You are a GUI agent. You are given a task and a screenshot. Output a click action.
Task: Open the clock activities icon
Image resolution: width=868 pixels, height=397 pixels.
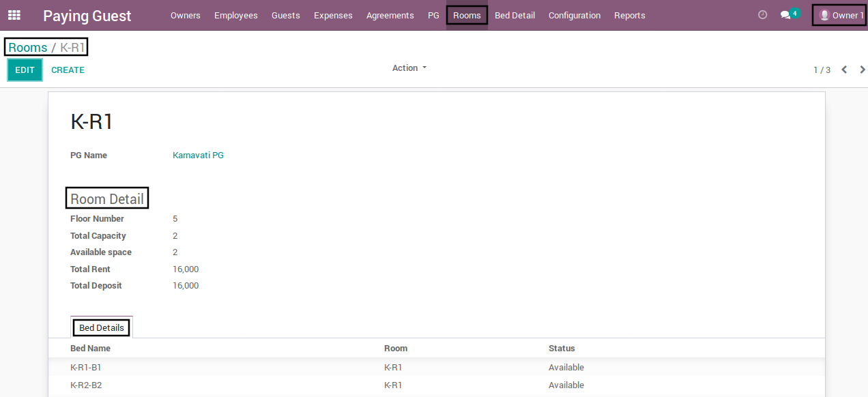pyautogui.click(x=763, y=15)
